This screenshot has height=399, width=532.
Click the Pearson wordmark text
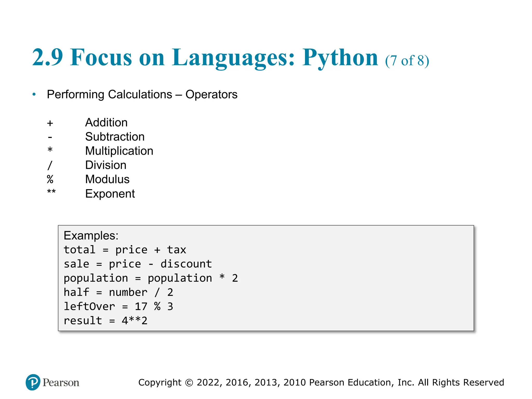coord(61,383)
